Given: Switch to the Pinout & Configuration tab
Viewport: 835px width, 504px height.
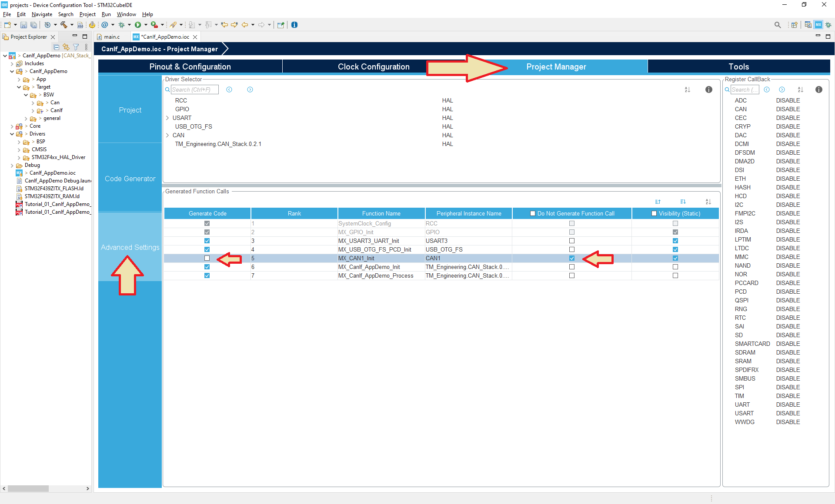Looking at the screenshot, I should tap(190, 66).
